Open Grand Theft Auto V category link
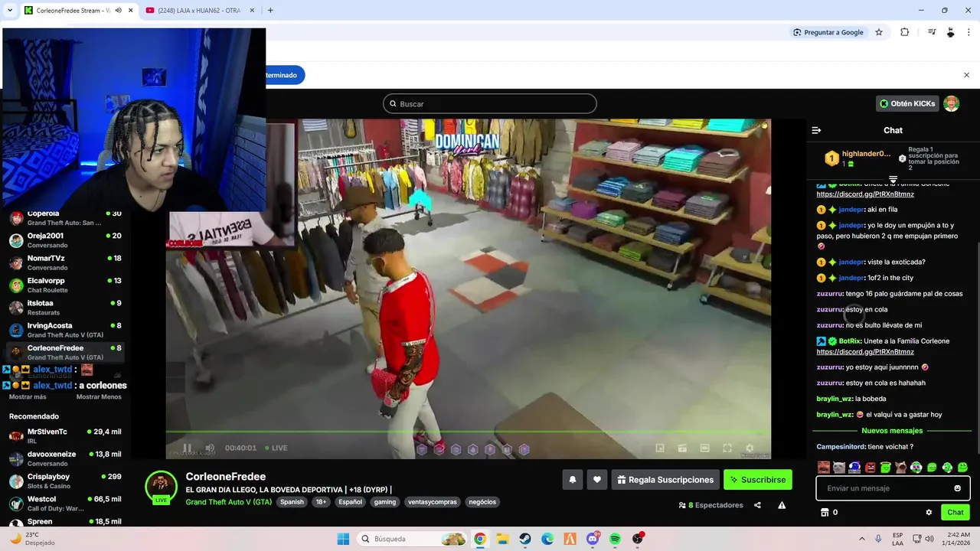The width and height of the screenshot is (980, 551). point(229,502)
